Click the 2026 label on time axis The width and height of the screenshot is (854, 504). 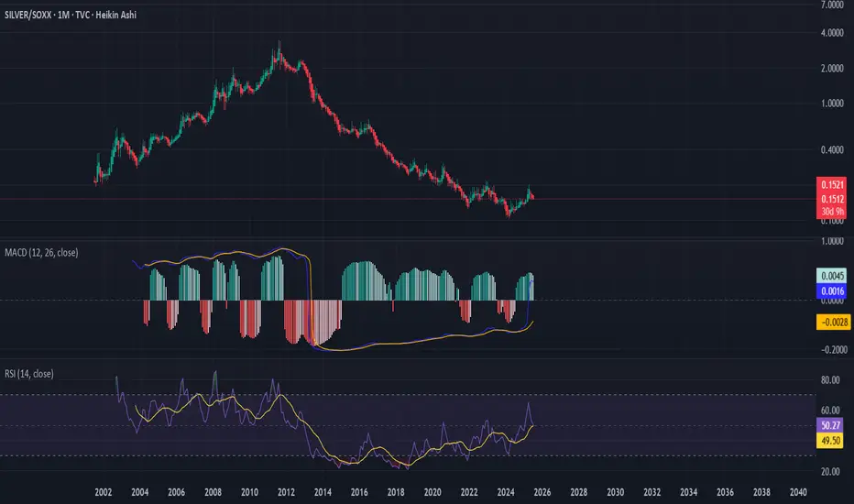coord(542,493)
